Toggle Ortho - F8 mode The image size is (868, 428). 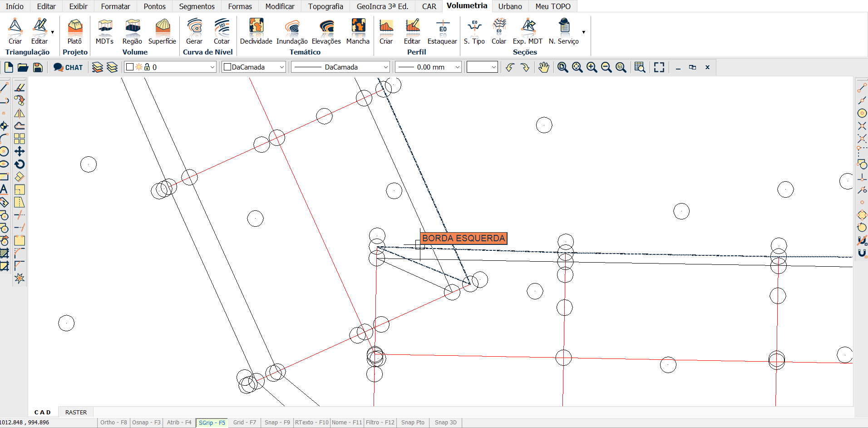(x=113, y=423)
